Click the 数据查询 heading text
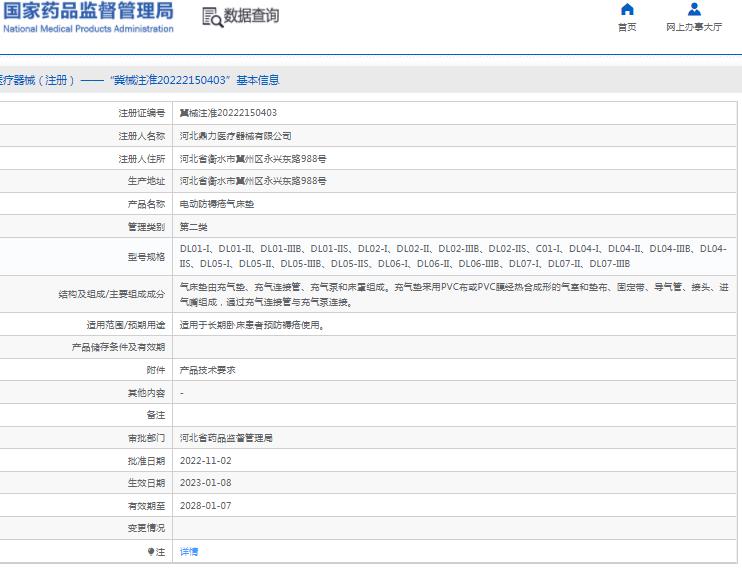This screenshot has height=571, width=742. point(252,16)
